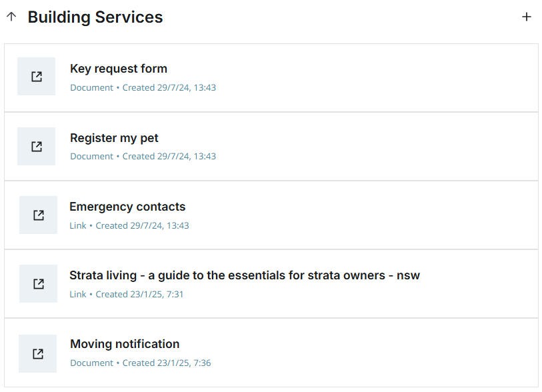Click the external link icon for Strata living guide
The height and width of the screenshot is (392, 542).
[x=39, y=284]
